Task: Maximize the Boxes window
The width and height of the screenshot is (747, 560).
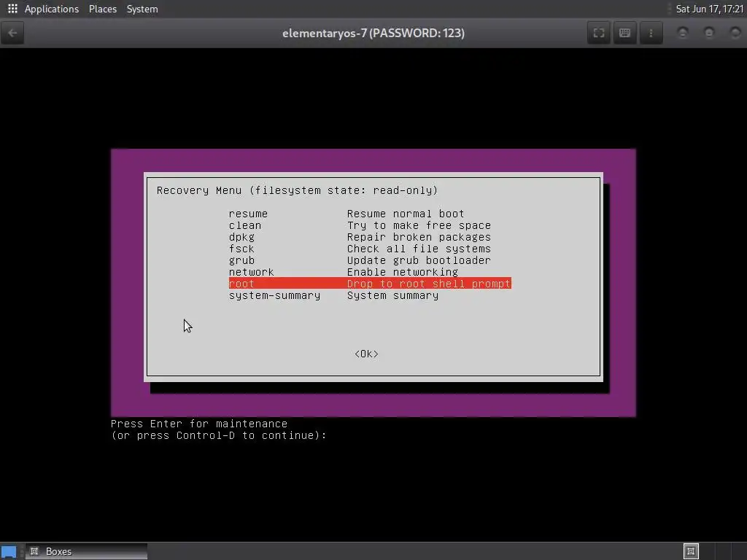Action: (709, 33)
